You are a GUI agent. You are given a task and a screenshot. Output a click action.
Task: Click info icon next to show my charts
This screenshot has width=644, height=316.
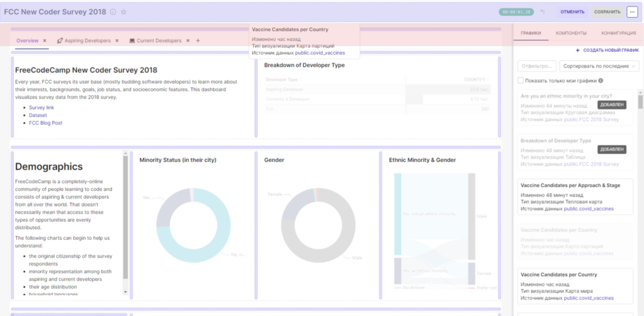[x=601, y=81]
